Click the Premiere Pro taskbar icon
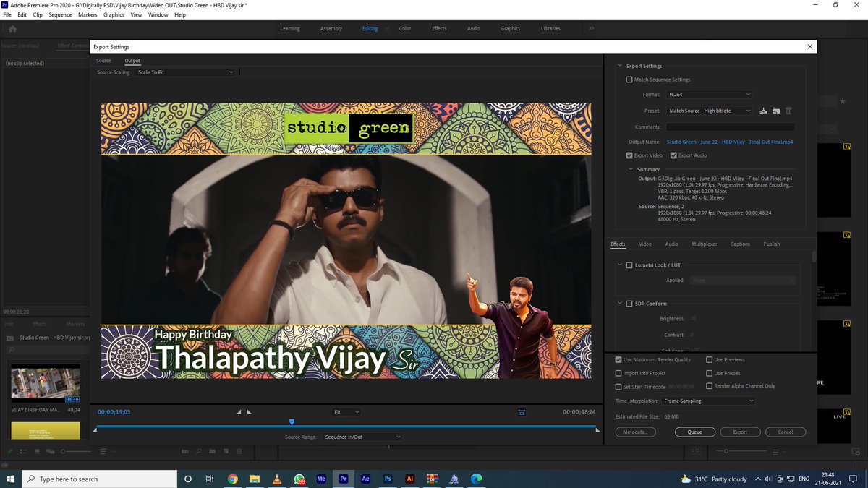Screen dimensions: 868x488 point(344,479)
